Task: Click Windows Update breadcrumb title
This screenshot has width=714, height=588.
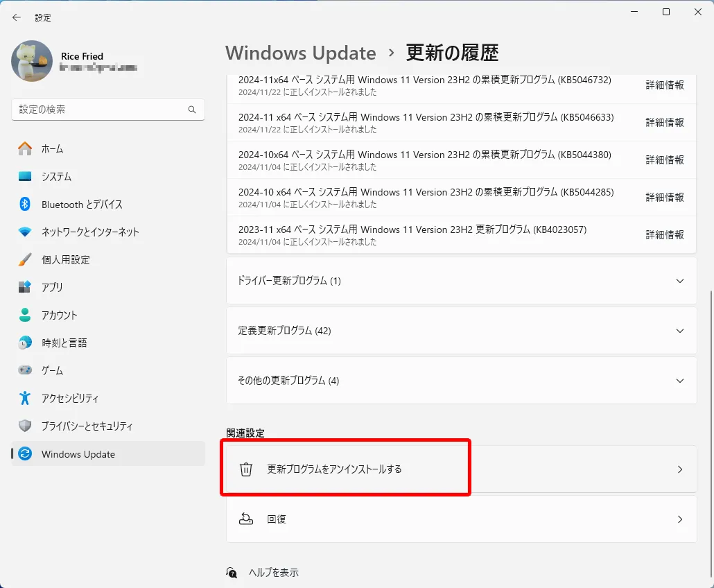Action: click(x=301, y=53)
